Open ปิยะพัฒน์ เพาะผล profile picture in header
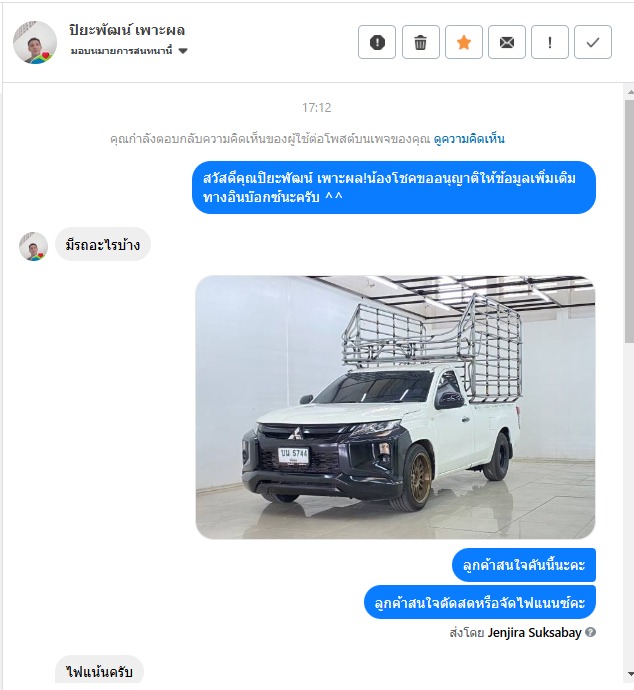Viewport: 634px width, 690px height. pos(35,42)
